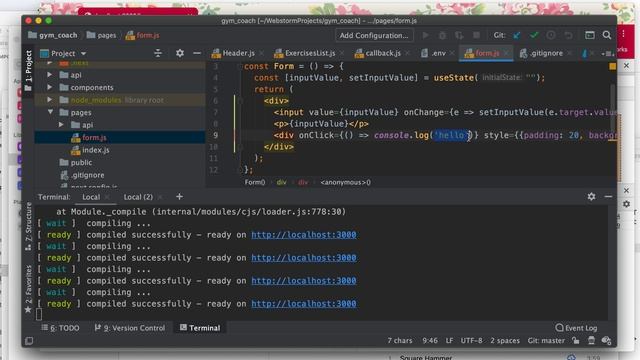Open 2 spaces indent selector

tap(505, 340)
